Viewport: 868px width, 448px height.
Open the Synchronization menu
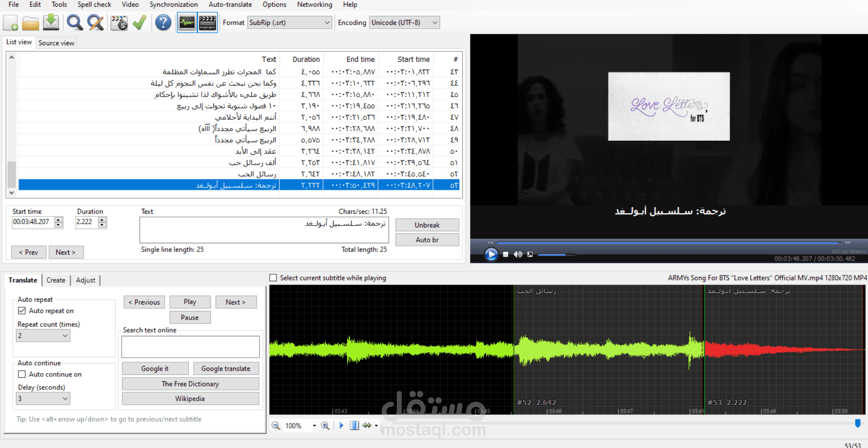pyautogui.click(x=174, y=5)
